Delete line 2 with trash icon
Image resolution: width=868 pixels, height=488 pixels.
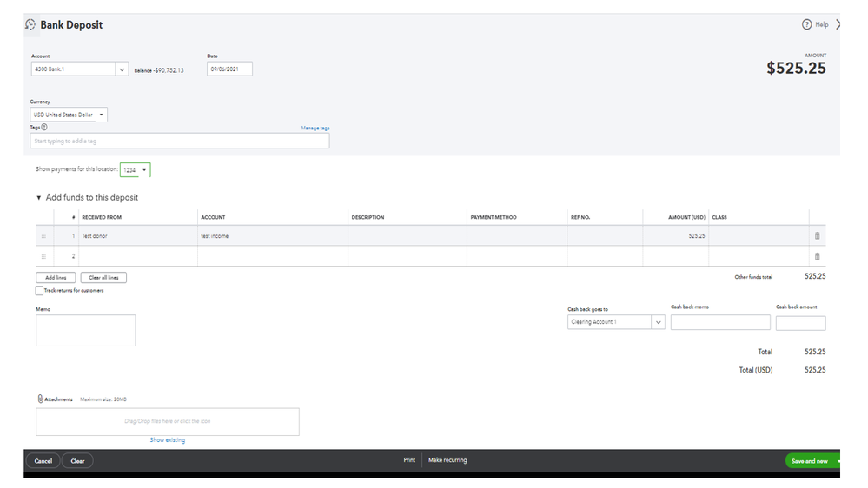[817, 256]
